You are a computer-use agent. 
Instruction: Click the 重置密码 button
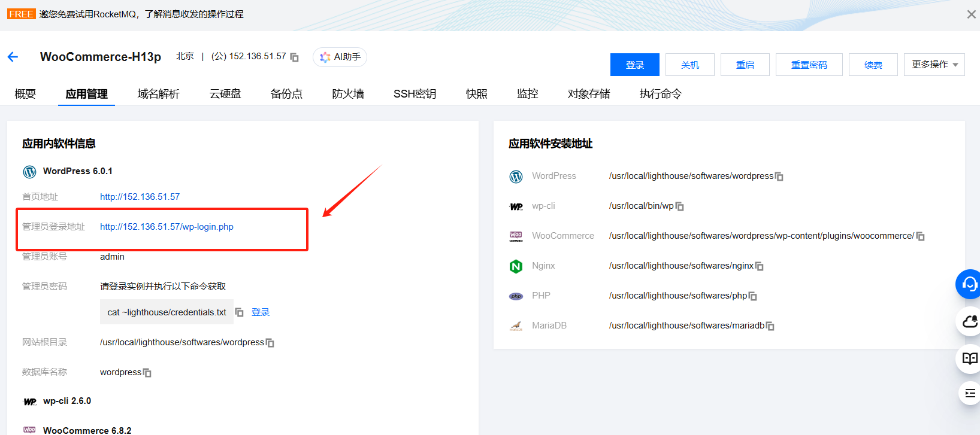click(809, 65)
